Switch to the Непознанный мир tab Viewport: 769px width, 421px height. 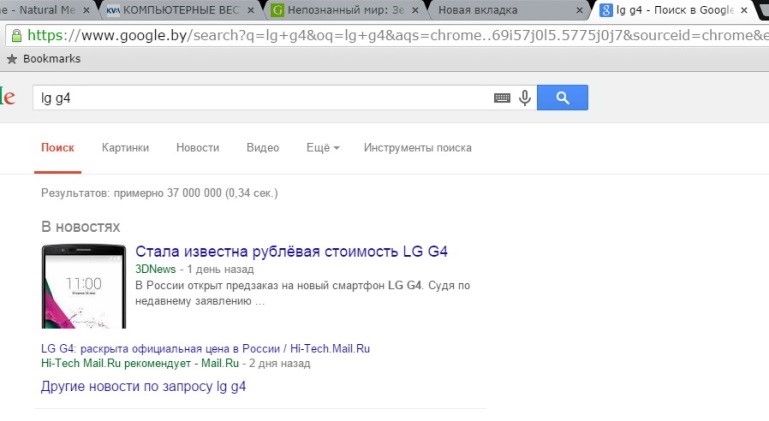(346, 10)
